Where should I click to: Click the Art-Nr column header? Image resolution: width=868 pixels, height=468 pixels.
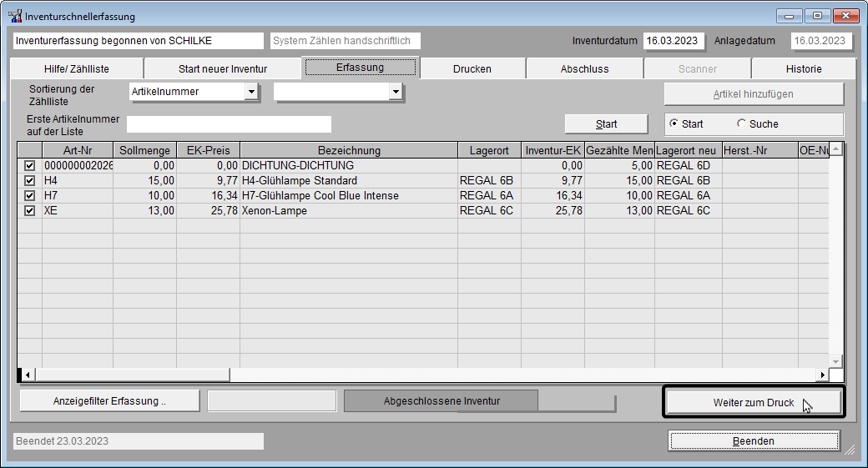pos(78,150)
